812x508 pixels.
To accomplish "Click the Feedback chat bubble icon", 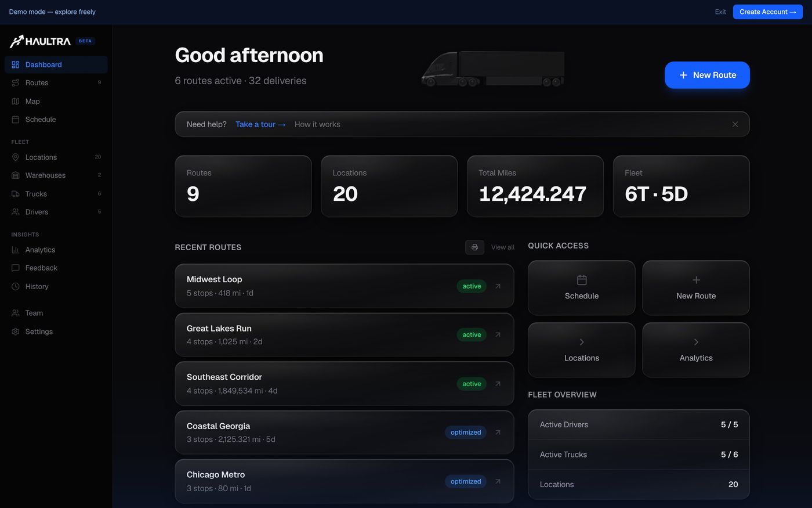I will (16, 268).
